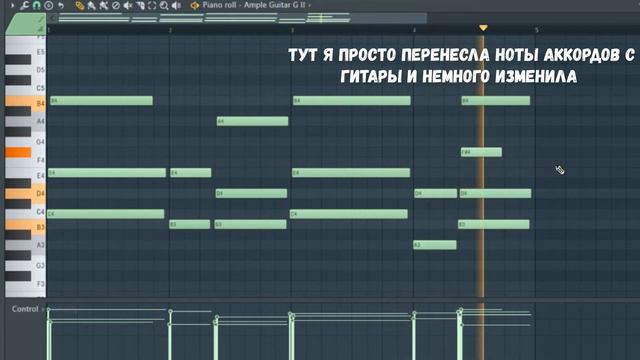Select the Delete tool icon
This screenshot has height=360, width=640.
point(116,5)
